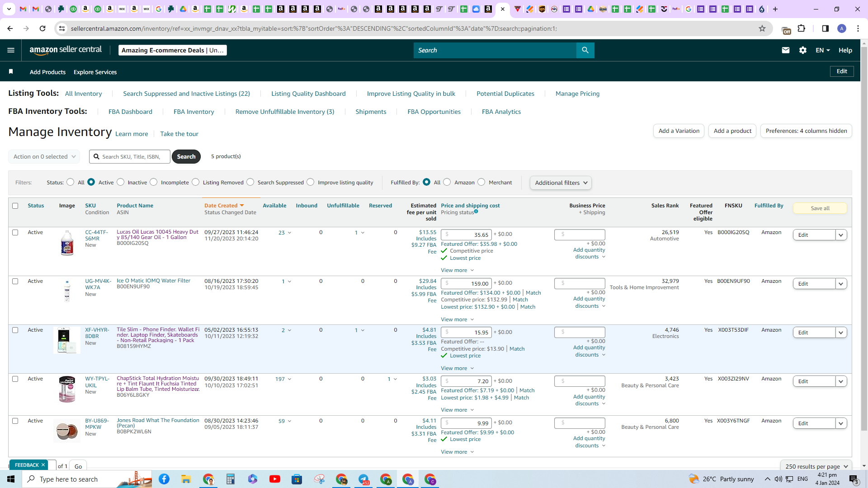Open the Shipments tool
Image resolution: width=868 pixels, height=488 pixels.
click(x=371, y=112)
